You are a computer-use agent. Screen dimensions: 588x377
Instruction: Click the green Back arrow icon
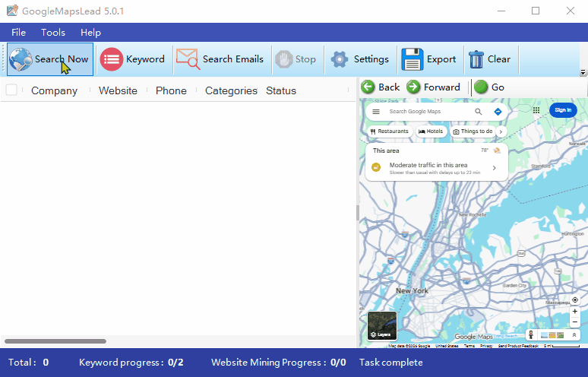[368, 87]
